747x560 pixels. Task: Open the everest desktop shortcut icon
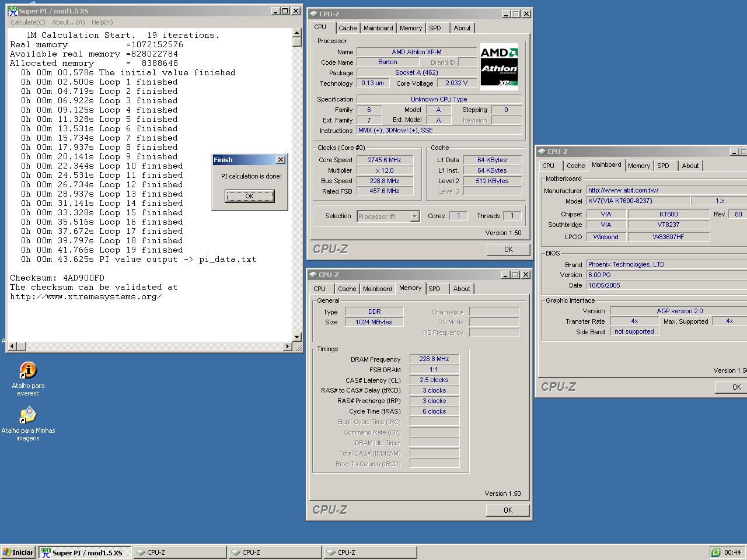(28, 370)
